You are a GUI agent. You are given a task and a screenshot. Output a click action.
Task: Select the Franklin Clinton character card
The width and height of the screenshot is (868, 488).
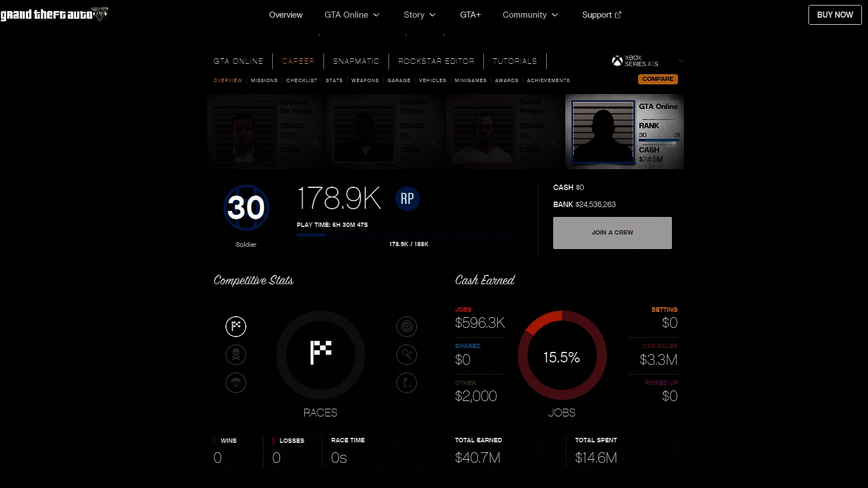386,131
